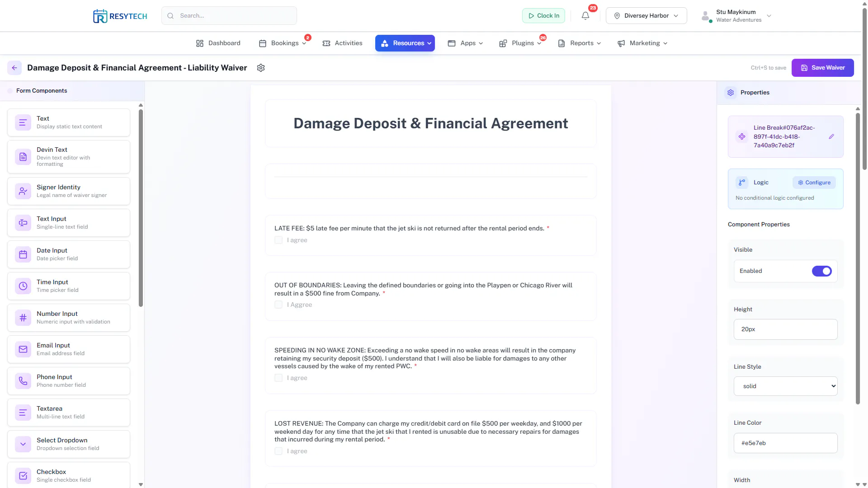Open waiver settings gear next to title
The image size is (868, 488).
pyautogui.click(x=261, y=68)
